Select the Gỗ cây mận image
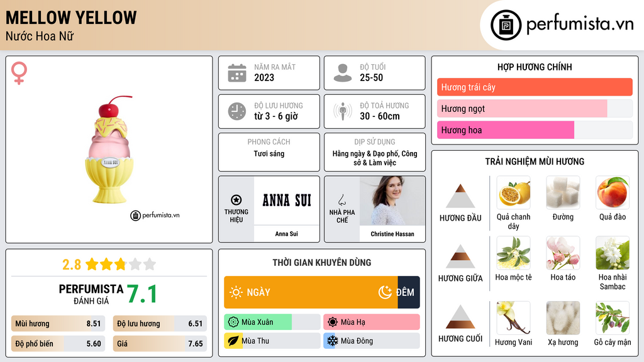 pos(613,318)
